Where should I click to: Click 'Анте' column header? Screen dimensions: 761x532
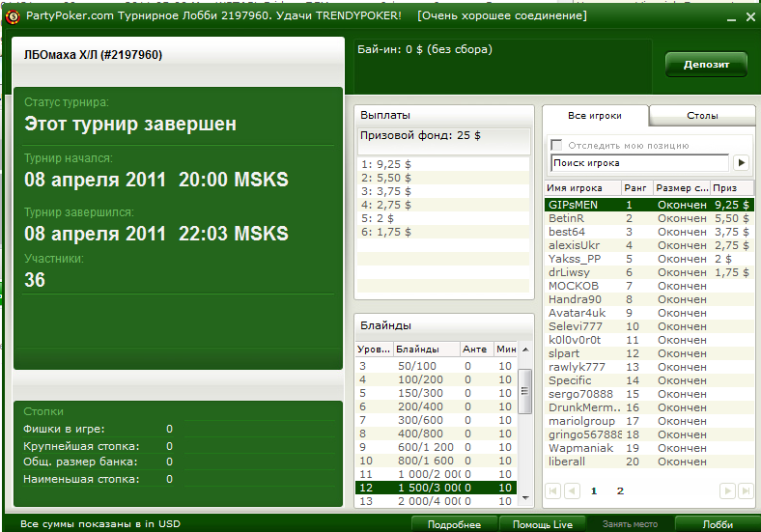point(476,349)
